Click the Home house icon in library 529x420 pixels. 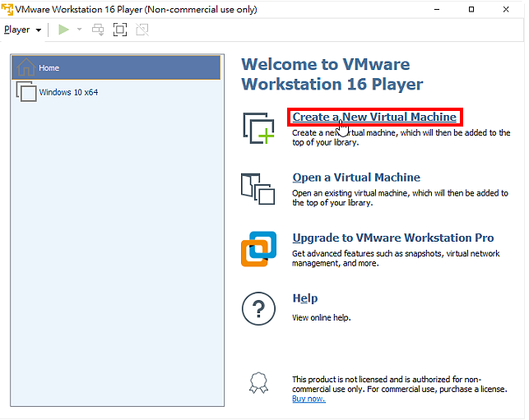click(26, 67)
